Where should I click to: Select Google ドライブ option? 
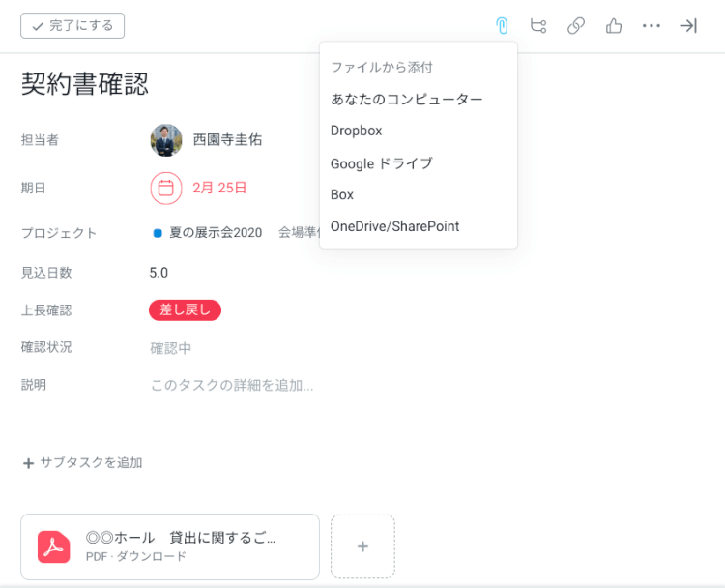382,163
